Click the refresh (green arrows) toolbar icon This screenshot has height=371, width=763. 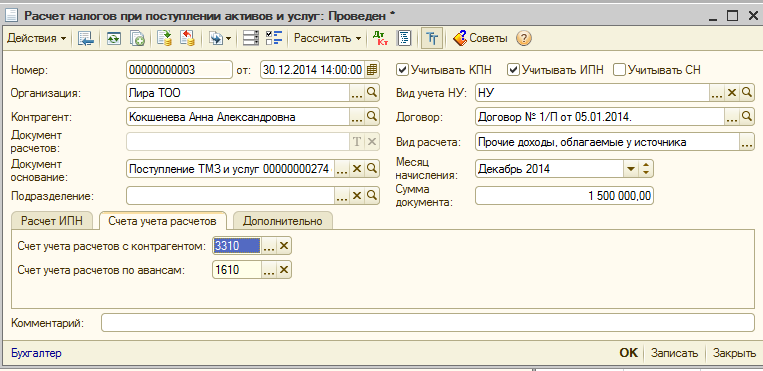point(114,38)
